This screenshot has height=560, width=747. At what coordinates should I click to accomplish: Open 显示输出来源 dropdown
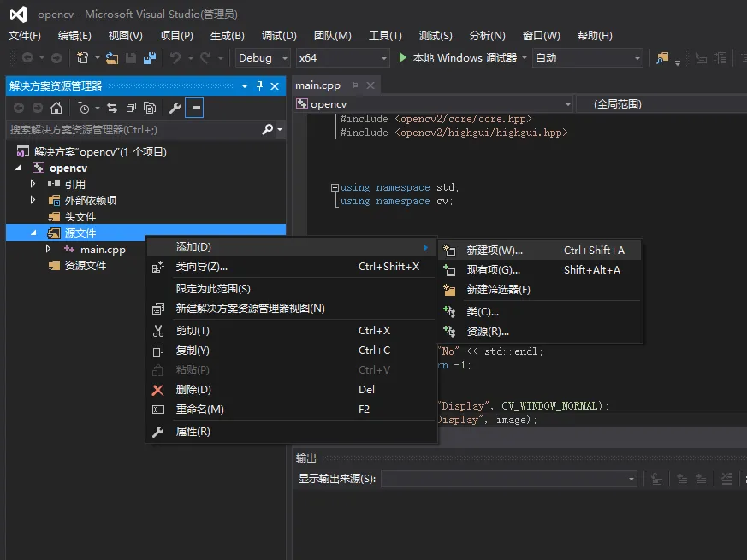click(x=509, y=479)
